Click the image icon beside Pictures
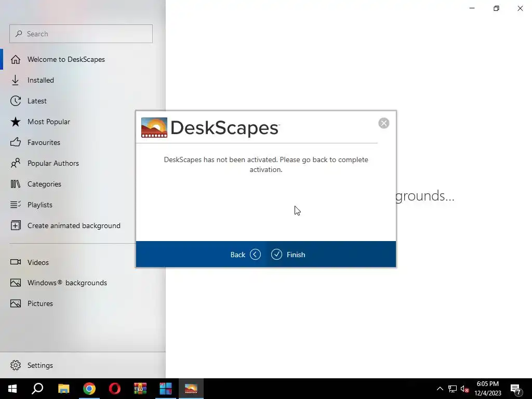The height and width of the screenshot is (399, 532). [x=15, y=303]
